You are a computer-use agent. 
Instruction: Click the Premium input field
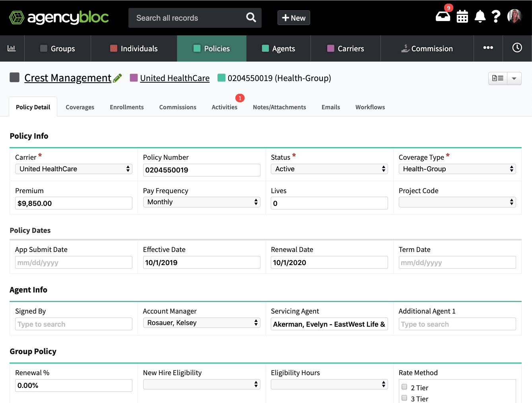coord(74,203)
